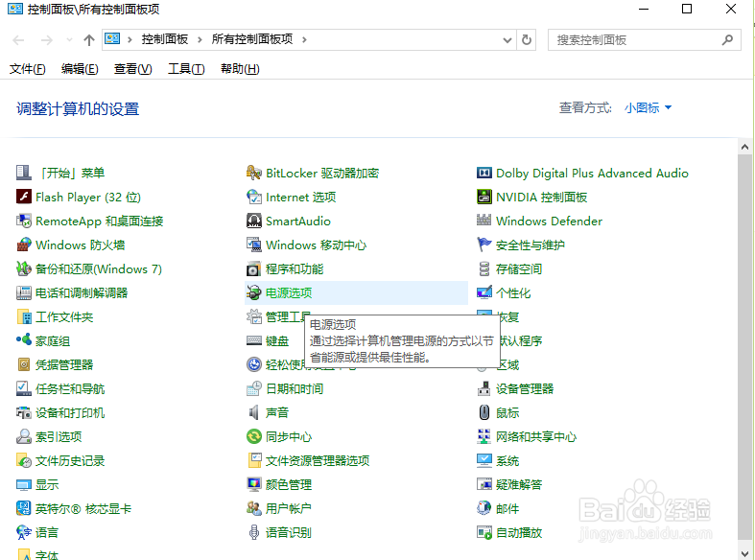
Task: Refresh the control panel view
Action: (x=527, y=40)
